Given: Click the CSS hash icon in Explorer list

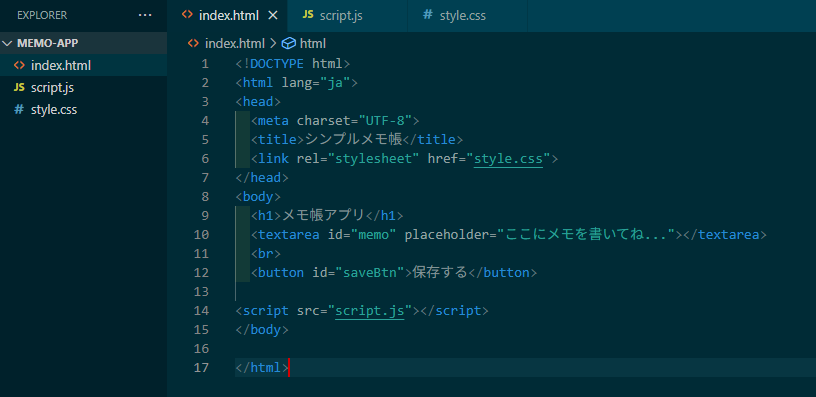Looking at the screenshot, I should pyautogui.click(x=19, y=110).
